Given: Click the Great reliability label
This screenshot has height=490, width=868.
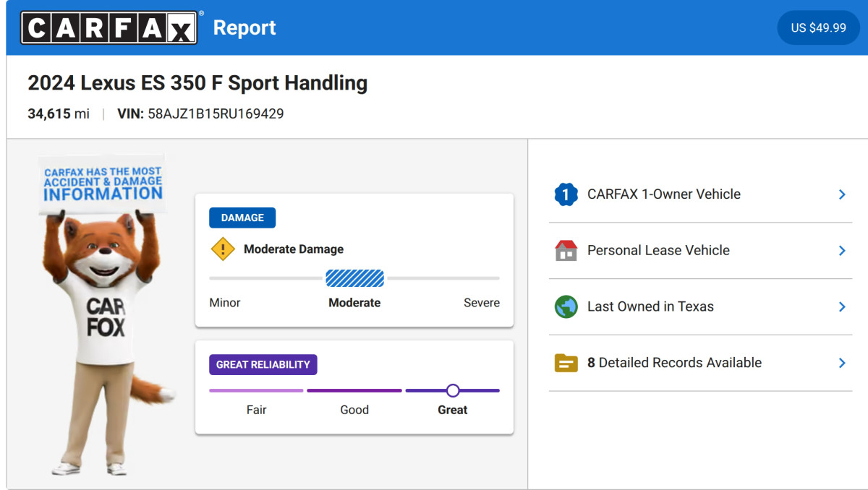Looking at the screenshot, I should (x=453, y=410).
